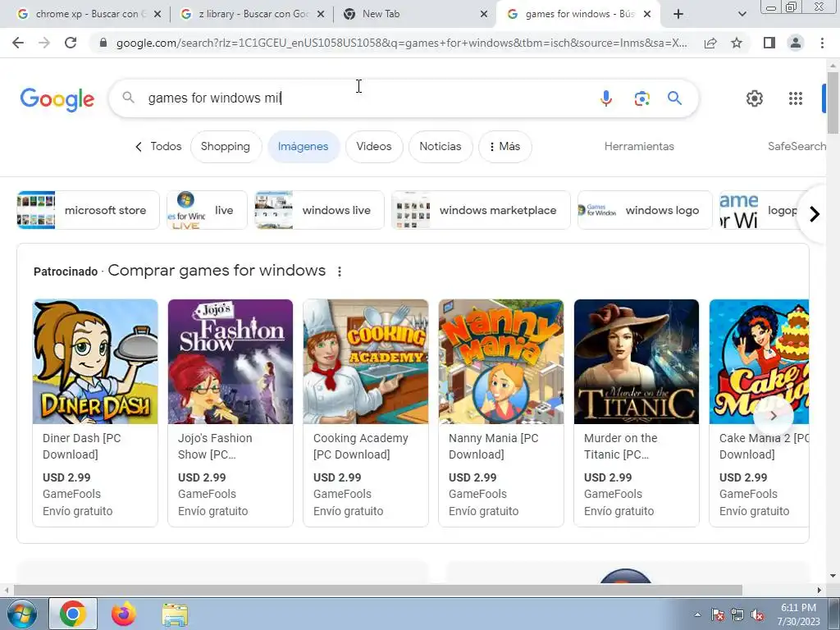
Task: Open the Chrome three-dot menu
Action: pyautogui.click(x=822, y=43)
